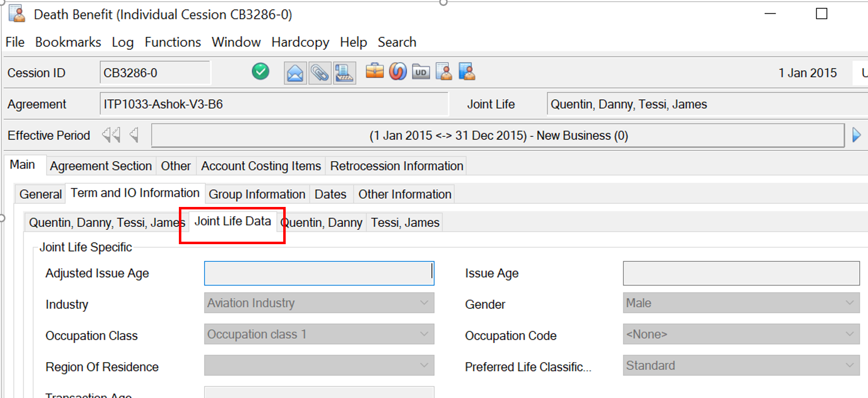Click the red-blue chain link icon

(397, 72)
